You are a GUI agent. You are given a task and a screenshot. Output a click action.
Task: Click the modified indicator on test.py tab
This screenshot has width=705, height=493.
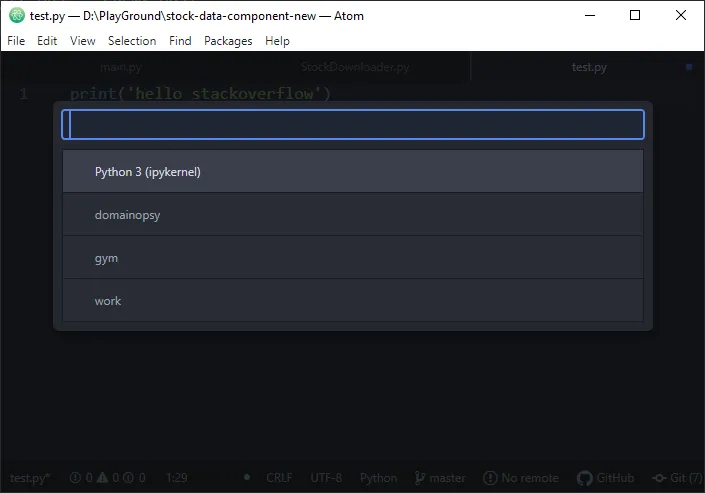click(x=689, y=67)
